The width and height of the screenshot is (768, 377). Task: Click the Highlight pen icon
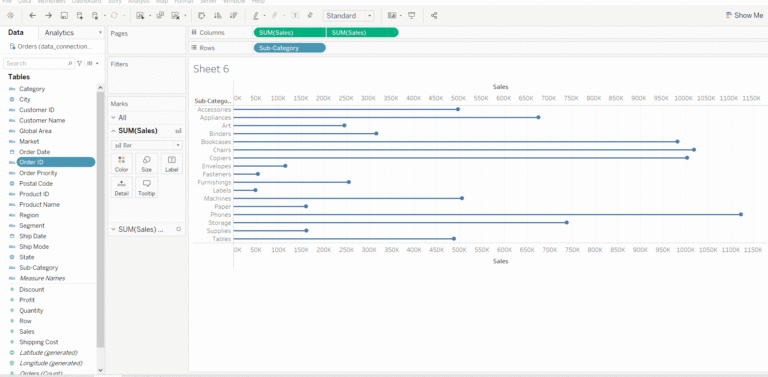[x=256, y=16]
